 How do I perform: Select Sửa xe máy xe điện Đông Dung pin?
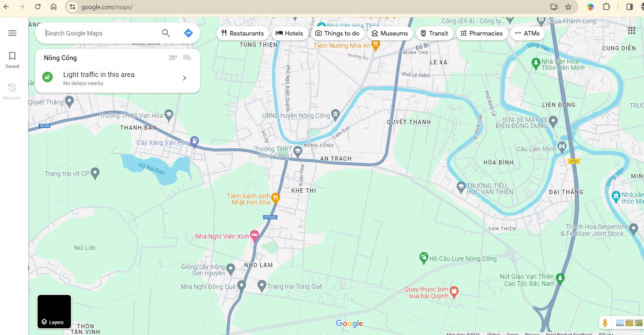click(553, 122)
